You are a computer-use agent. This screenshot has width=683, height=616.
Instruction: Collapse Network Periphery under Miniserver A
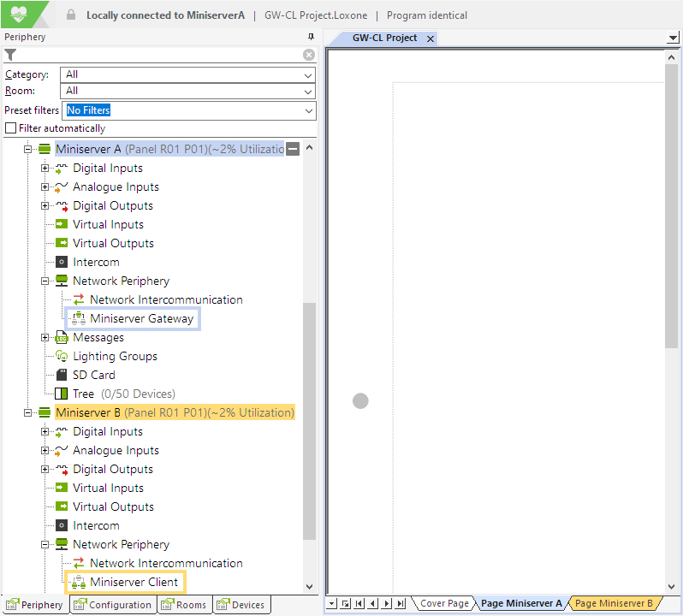[x=45, y=281]
